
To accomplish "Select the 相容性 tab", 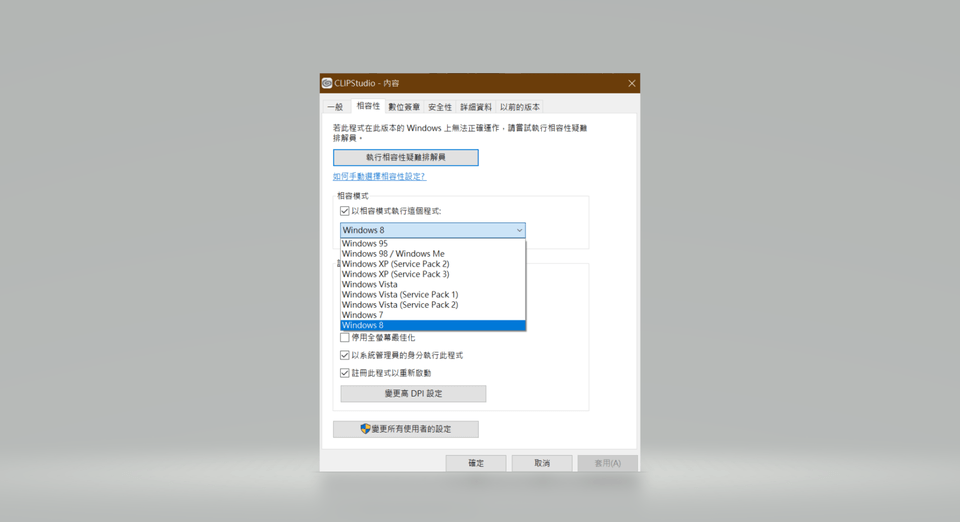I will pyautogui.click(x=368, y=106).
